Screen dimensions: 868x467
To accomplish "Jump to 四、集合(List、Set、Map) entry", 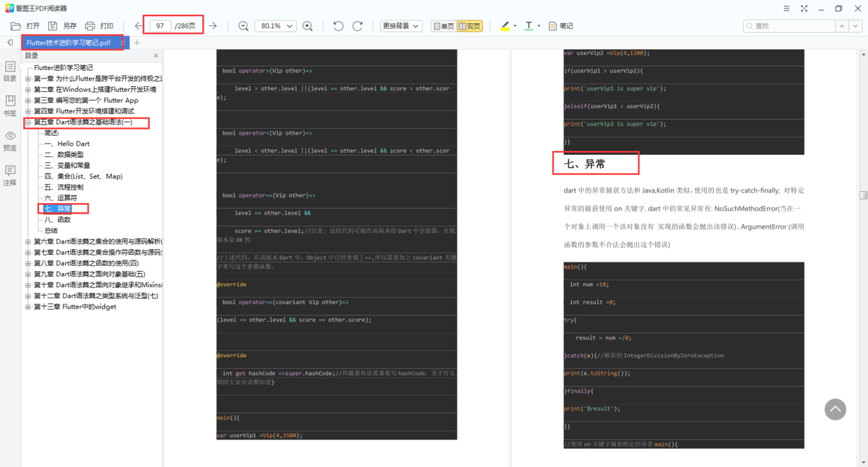I will coord(83,176).
